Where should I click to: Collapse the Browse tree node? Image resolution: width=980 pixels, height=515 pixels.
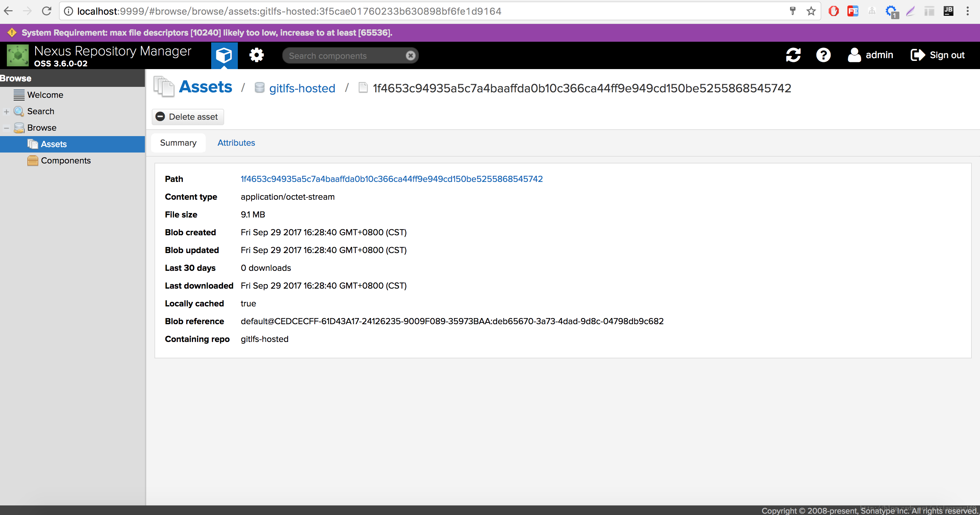(x=6, y=128)
